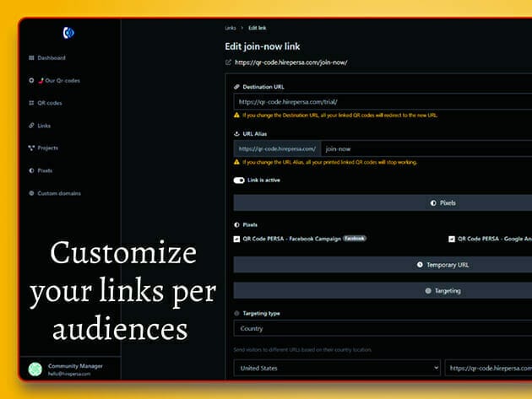Click the Pixels half-circle icon in sidebar

pyautogui.click(x=31, y=170)
